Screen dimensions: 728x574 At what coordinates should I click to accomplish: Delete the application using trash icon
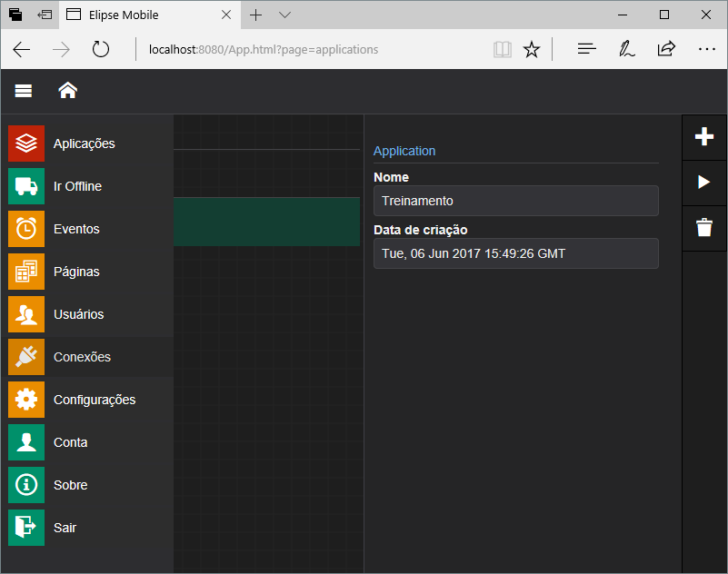pyautogui.click(x=704, y=228)
